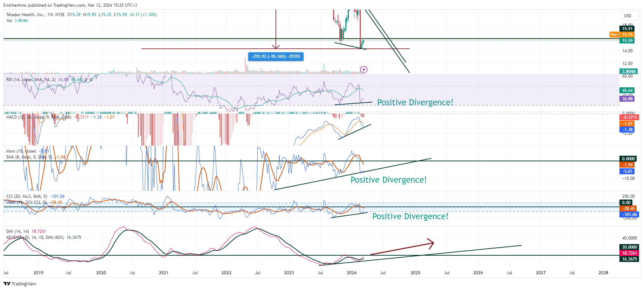Click the 16.3675 ADX value tag
The image size is (644, 290).
pos(629,259)
